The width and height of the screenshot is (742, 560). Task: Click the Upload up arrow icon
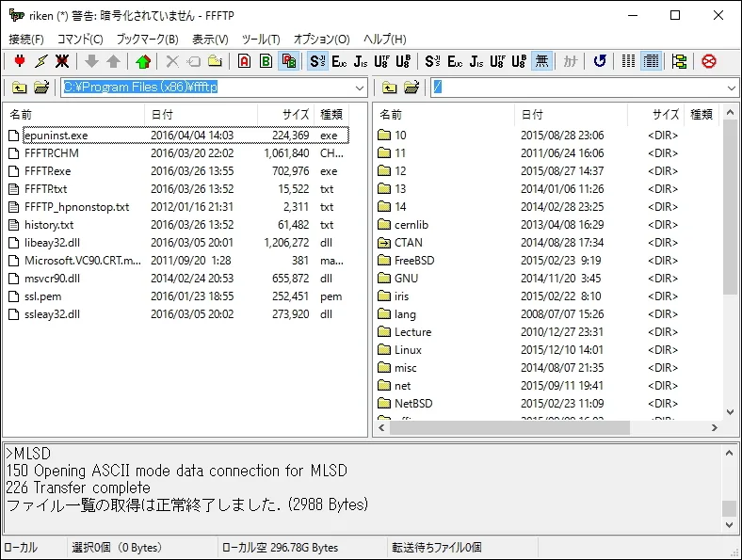point(114,61)
